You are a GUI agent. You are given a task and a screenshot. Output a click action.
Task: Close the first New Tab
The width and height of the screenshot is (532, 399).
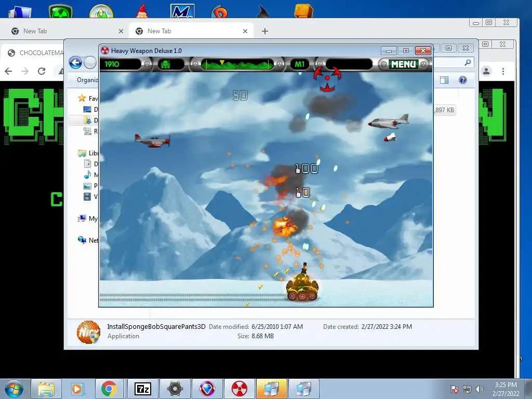click(x=121, y=31)
